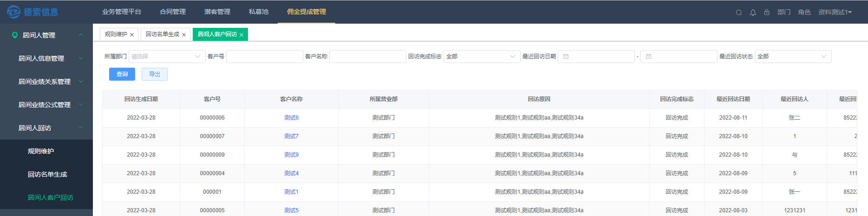Collapse the 居间人管理 sidebar group
Screen dimensions: 868x216
(x=81, y=35)
